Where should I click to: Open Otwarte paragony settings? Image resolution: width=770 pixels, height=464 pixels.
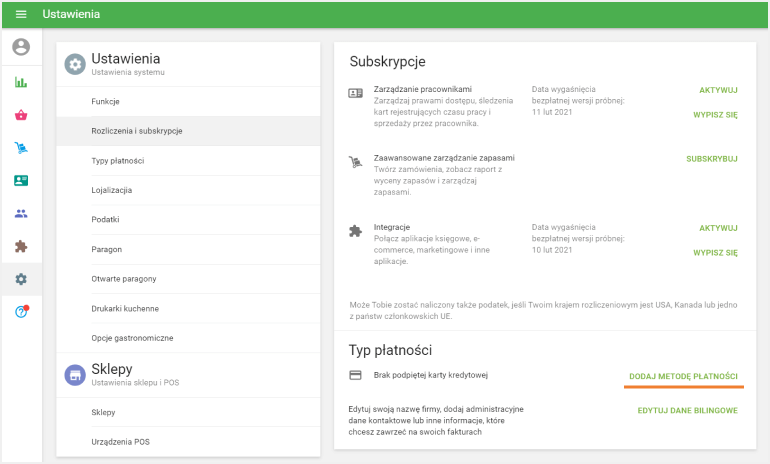tap(189, 279)
